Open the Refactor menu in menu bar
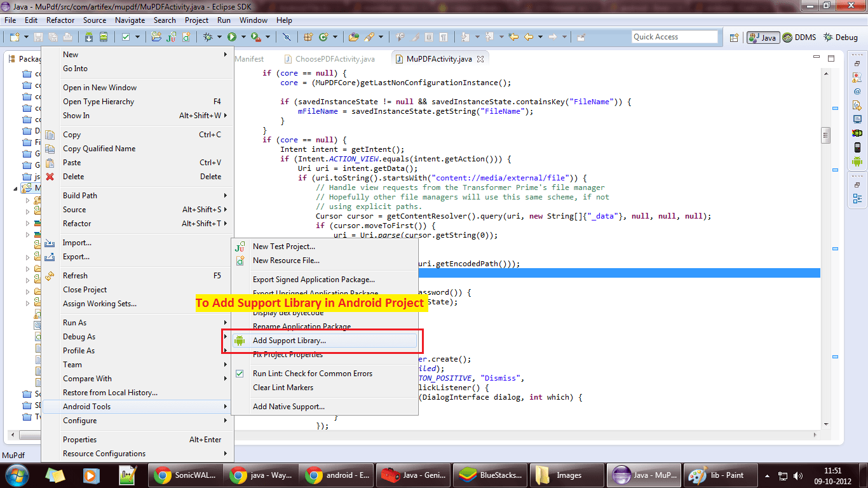868x488 pixels. 60,20
